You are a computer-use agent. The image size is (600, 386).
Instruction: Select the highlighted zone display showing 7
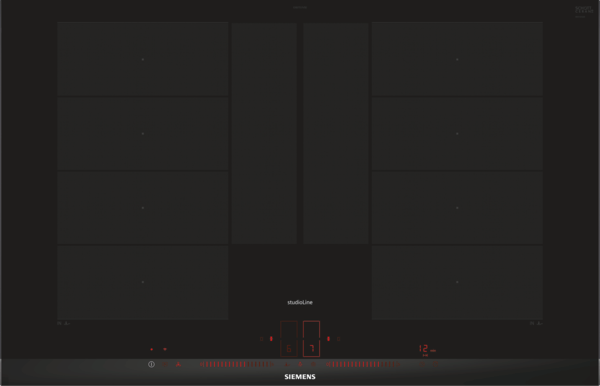pyautogui.click(x=311, y=339)
